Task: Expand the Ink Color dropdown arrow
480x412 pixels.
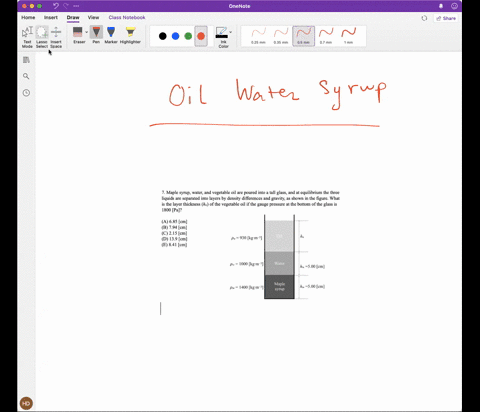Action: pos(231,32)
